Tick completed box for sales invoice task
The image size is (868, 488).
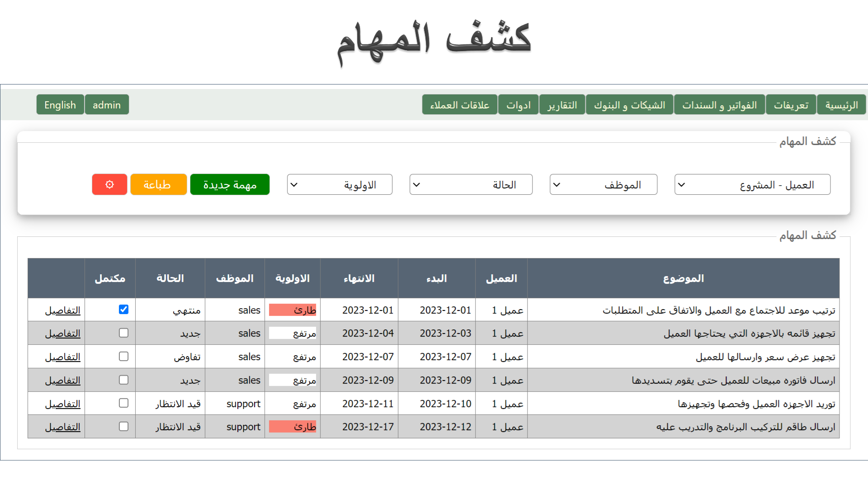(123, 380)
